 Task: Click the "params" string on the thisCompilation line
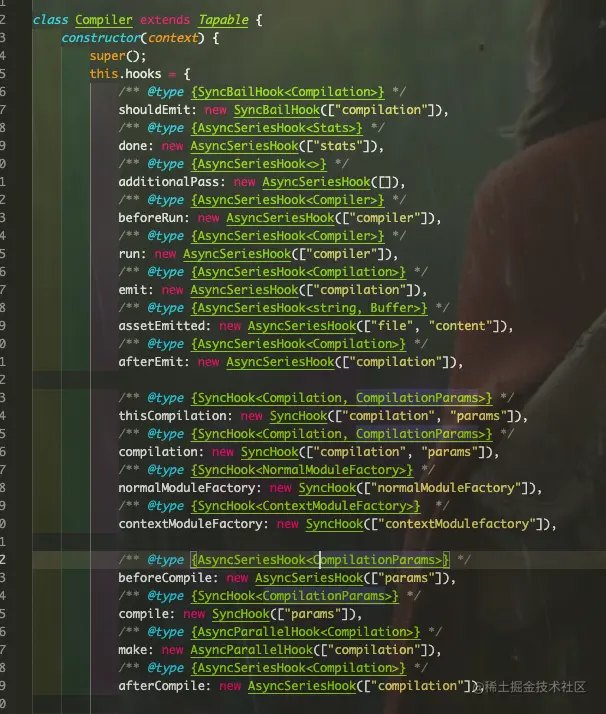tap(479, 416)
